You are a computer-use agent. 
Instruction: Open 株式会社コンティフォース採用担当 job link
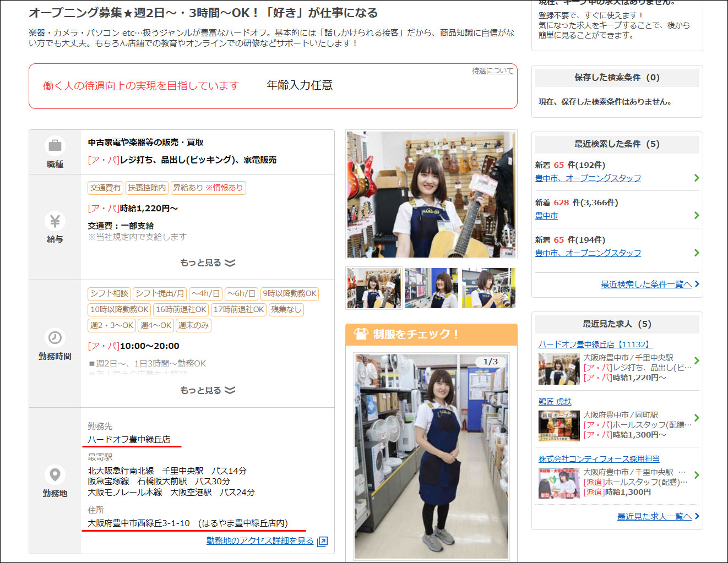click(599, 459)
